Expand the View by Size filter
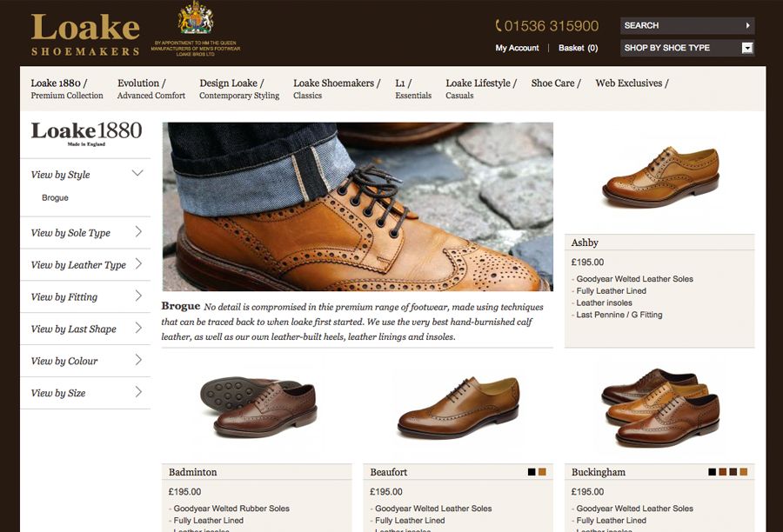 coord(85,393)
